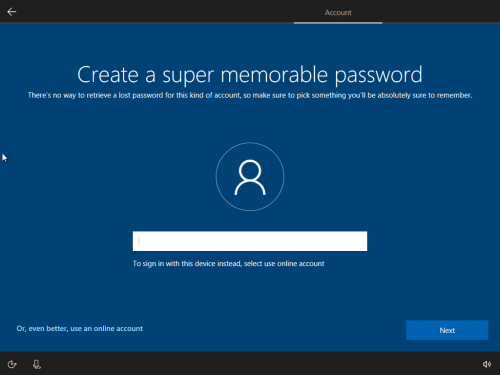Switch to the Account tab
Viewport: 500px width, 375px height.
click(338, 13)
